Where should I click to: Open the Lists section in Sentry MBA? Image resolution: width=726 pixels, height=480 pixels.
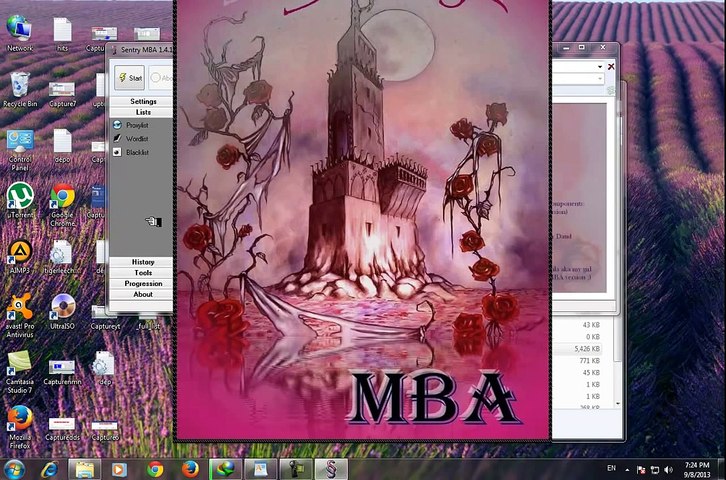[x=141, y=112]
